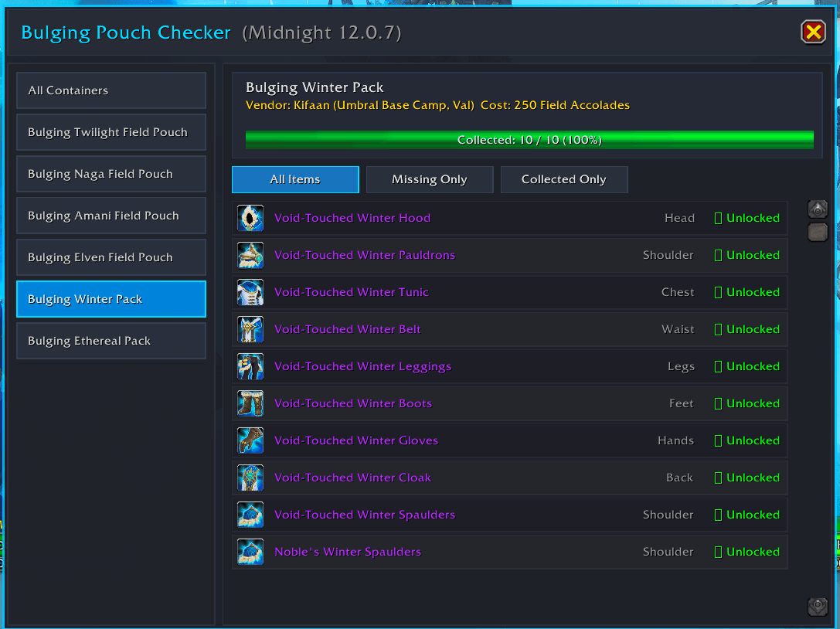Image resolution: width=840 pixels, height=629 pixels.
Task: Show All Items filter
Action: pos(295,179)
